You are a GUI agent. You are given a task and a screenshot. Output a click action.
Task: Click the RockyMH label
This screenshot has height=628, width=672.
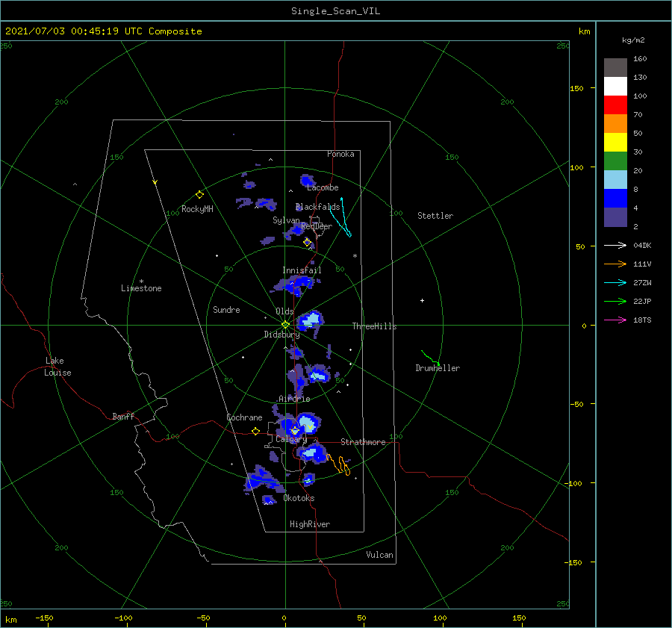point(197,209)
